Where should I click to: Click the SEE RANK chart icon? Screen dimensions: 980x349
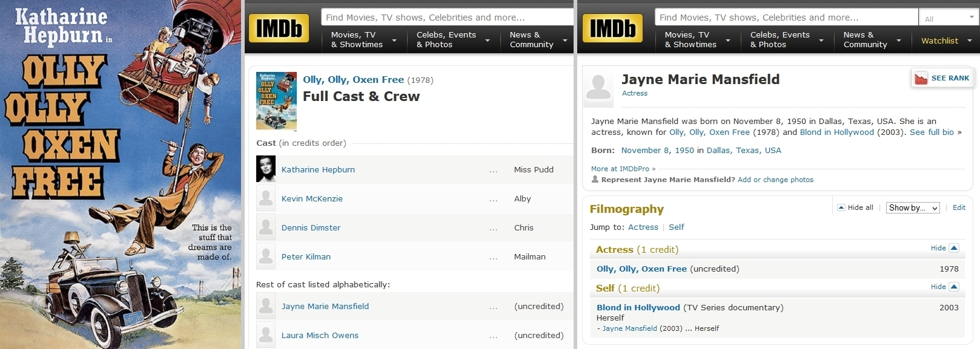tap(921, 78)
